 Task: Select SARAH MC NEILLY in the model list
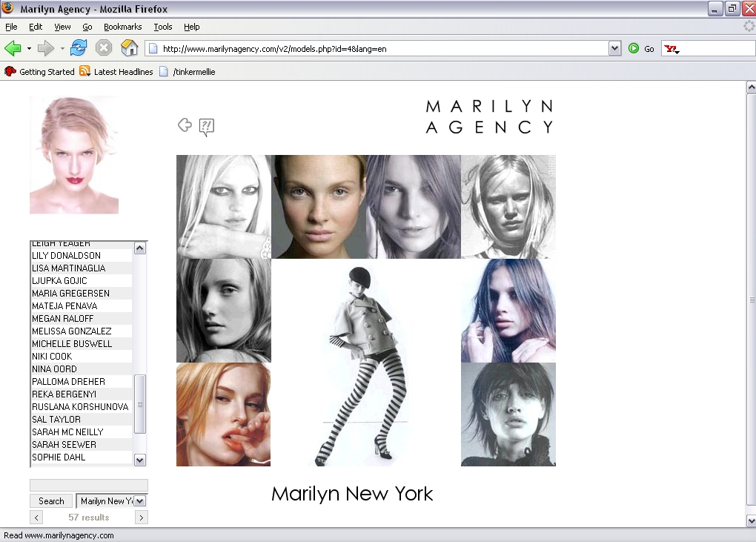[82, 432]
